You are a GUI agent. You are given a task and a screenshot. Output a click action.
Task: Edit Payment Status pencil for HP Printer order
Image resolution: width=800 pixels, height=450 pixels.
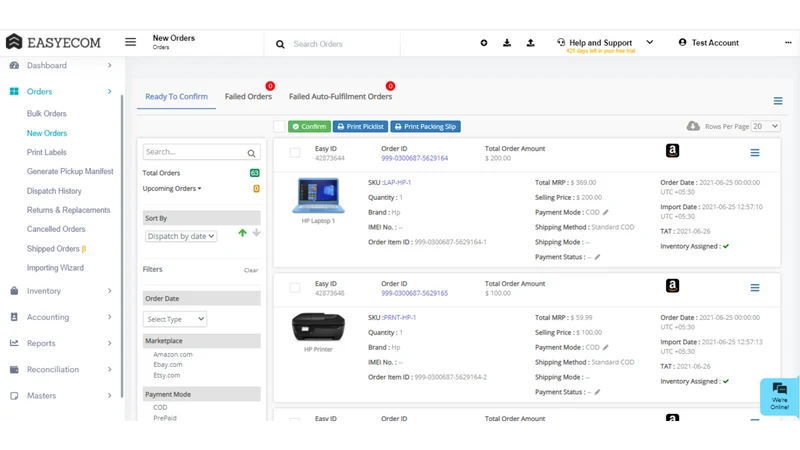pyautogui.click(x=597, y=392)
